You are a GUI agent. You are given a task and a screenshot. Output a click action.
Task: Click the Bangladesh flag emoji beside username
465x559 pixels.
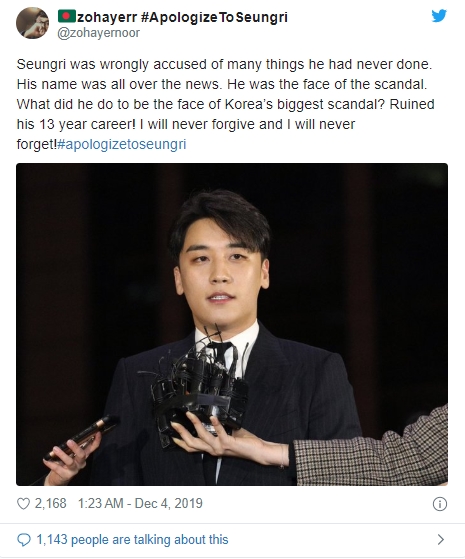pyautogui.click(x=67, y=16)
